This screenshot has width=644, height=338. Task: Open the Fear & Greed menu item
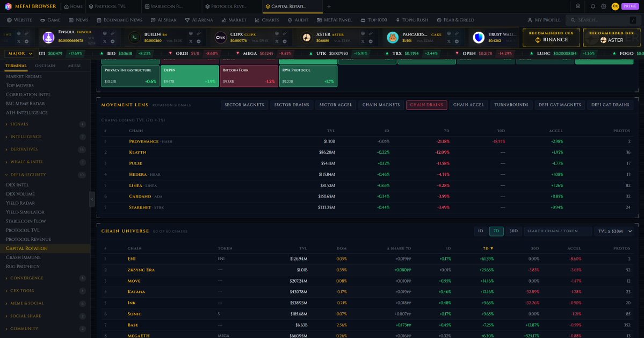point(455,20)
